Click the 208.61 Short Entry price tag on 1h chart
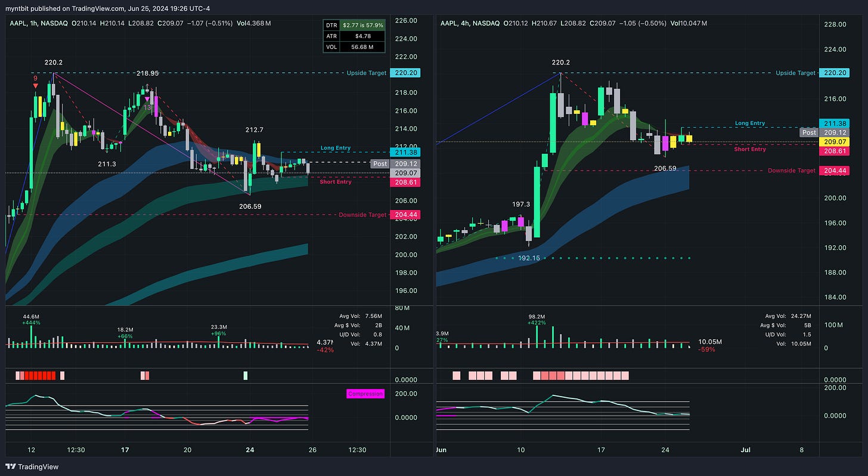Viewport: 868px width, 476px height. (x=405, y=182)
